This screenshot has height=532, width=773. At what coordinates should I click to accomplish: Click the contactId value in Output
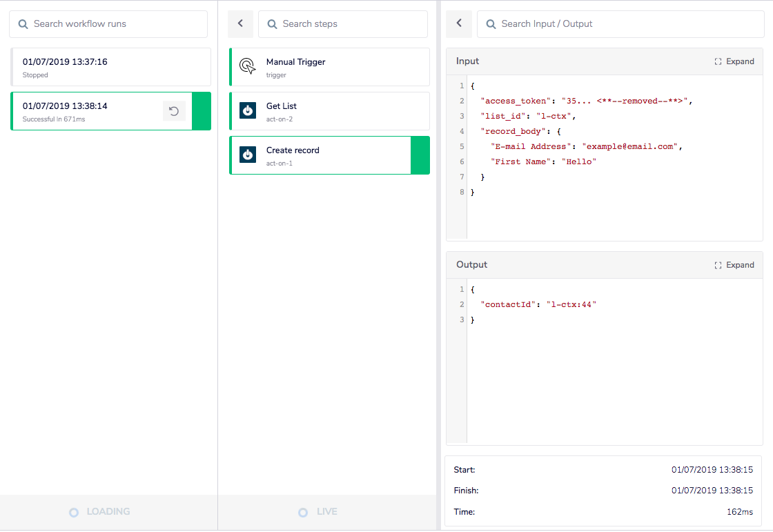pos(571,304)
